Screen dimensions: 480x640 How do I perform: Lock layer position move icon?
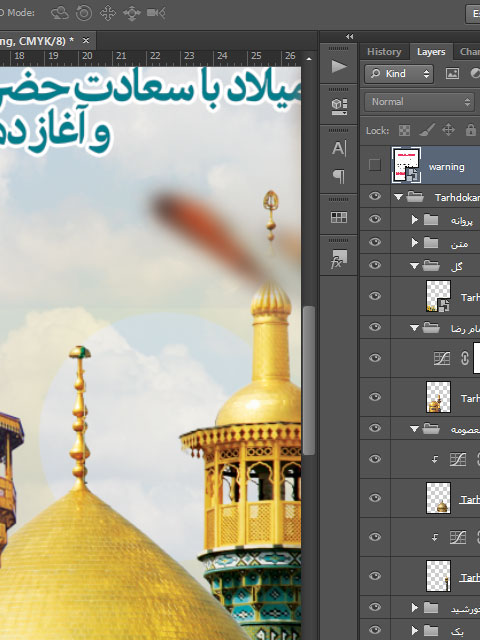click(x=449, y=131)
